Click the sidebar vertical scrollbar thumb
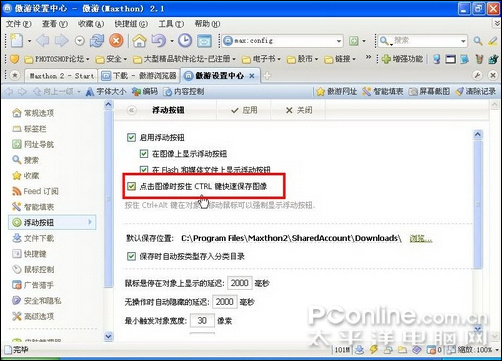Screen dimensions: 502x361 (108, 199)
